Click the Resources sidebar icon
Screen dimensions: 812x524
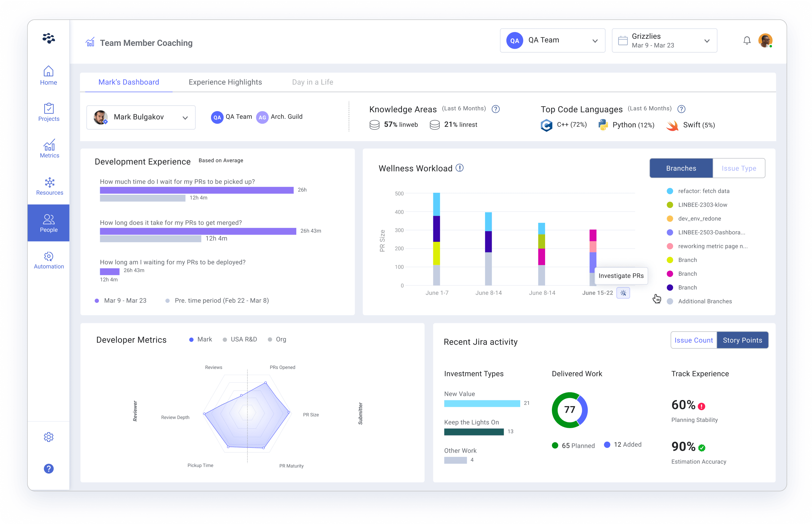point(49,186)
